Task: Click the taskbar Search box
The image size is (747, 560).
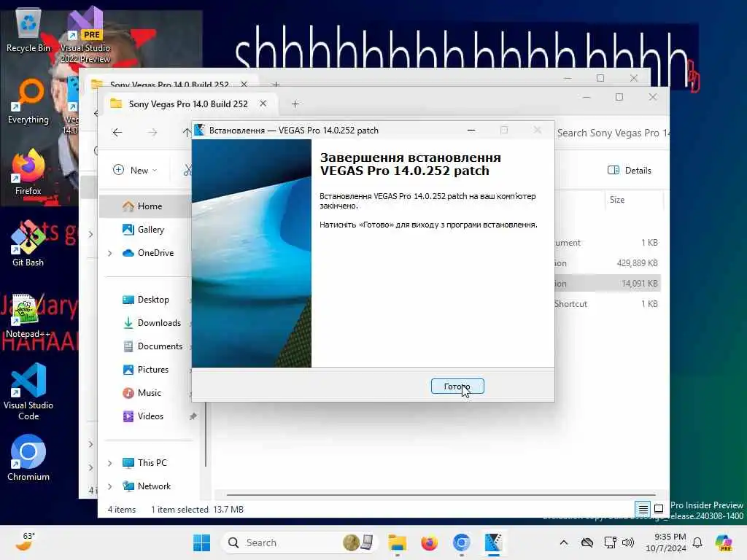Action: [299, 542]
